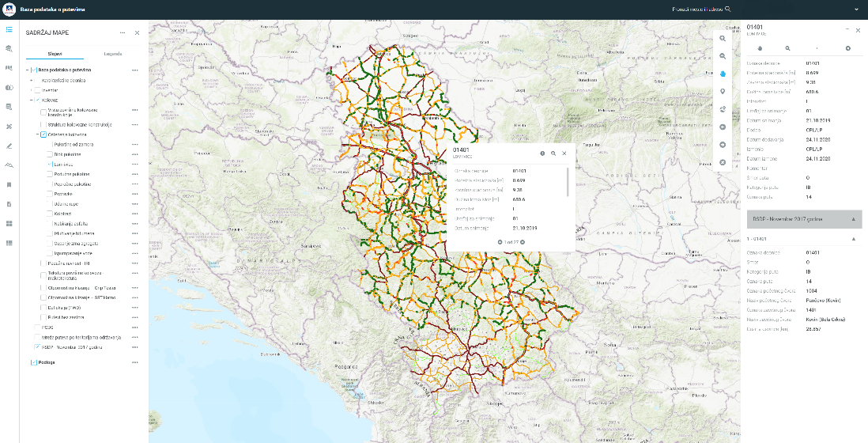
Task: Toggle the Podloge layer checkbox
Action: tap(34, 362)
